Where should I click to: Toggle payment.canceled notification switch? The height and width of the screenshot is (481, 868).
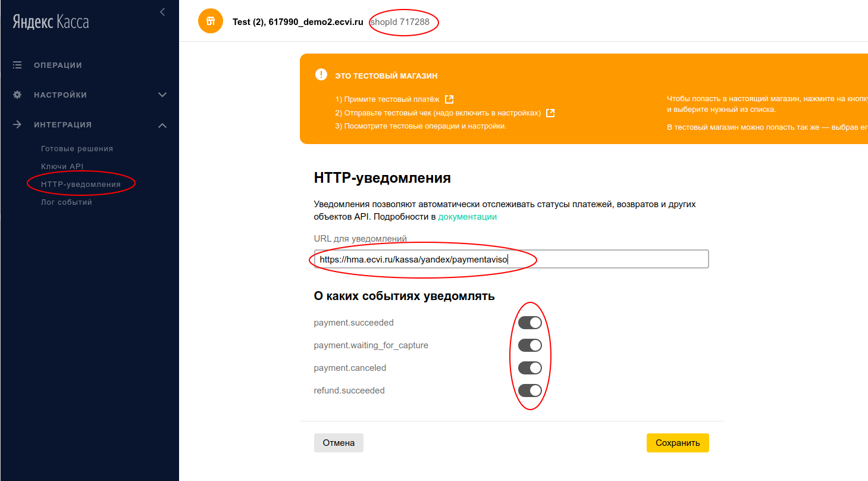[529, 368]
